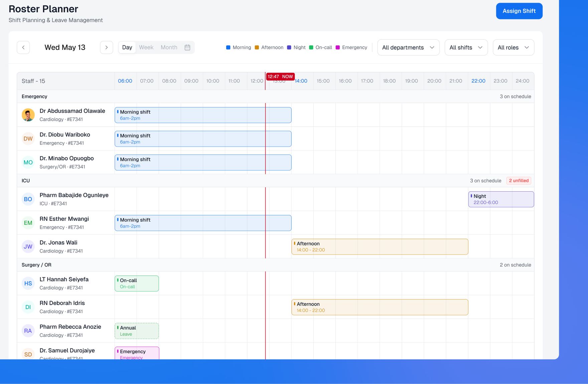Click the Morning legend color swatch

tap(228, 47)
